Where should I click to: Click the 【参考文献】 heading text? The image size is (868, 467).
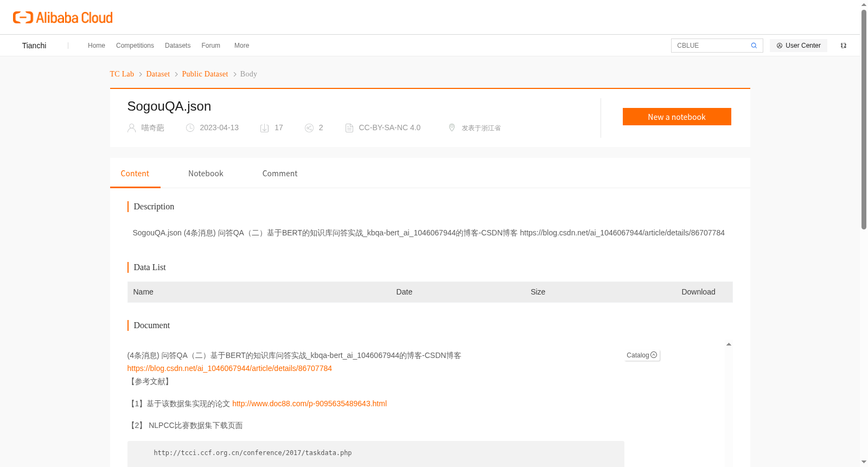pyautogui.click(x=149, y=382)
